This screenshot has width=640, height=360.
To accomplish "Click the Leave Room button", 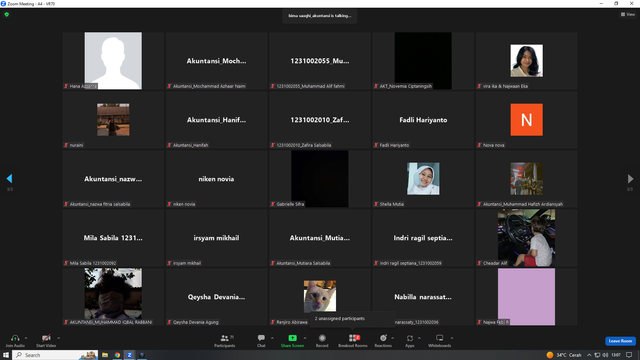I will [620, 341].
